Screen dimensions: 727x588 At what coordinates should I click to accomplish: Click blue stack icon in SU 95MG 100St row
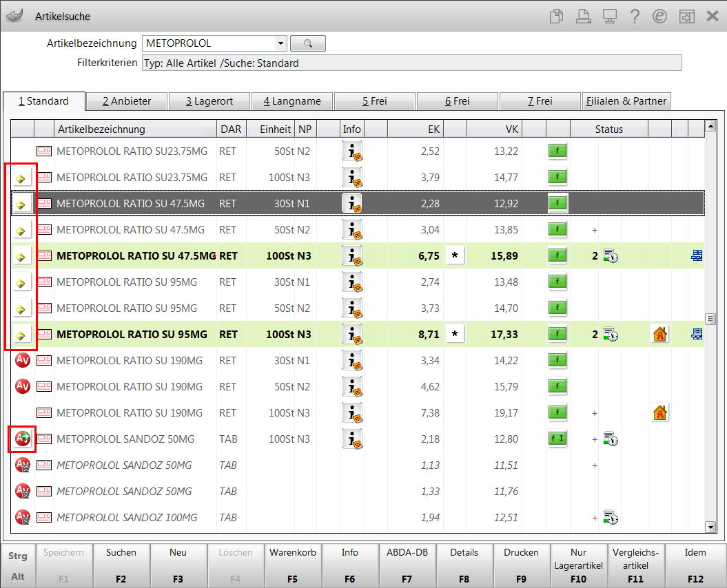[x=697, y=334]
